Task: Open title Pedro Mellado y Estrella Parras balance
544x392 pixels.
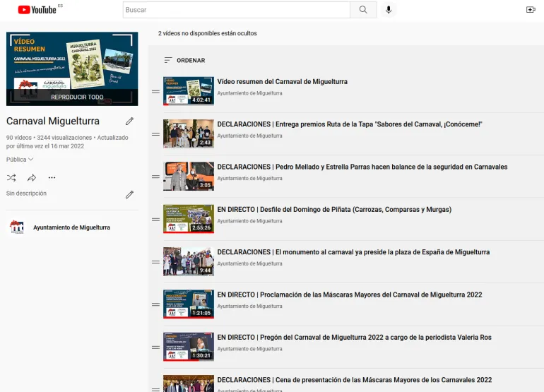Action: [x=362, y=167]
